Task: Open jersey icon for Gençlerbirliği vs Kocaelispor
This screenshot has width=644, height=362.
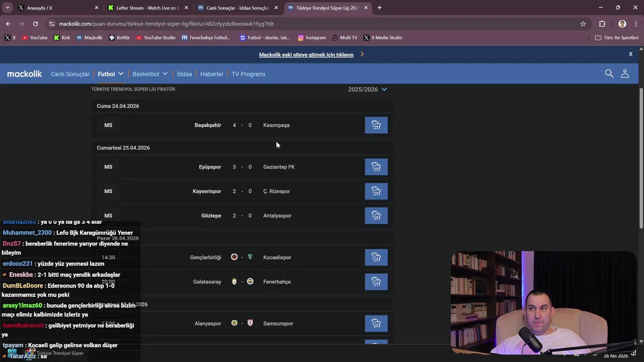Action: coord(376,257)
